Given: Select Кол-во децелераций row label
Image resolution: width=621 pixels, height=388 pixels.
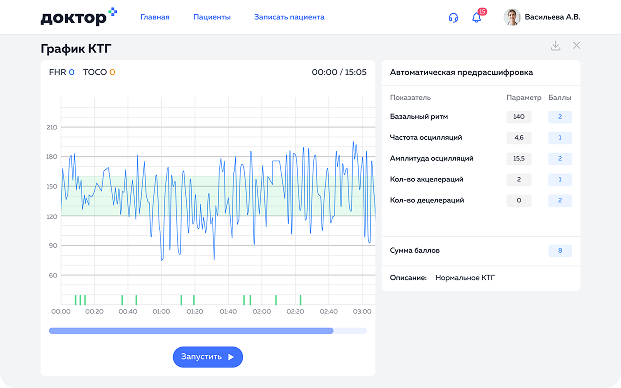Looking at the screenshot, I should [x=427, y=200].
